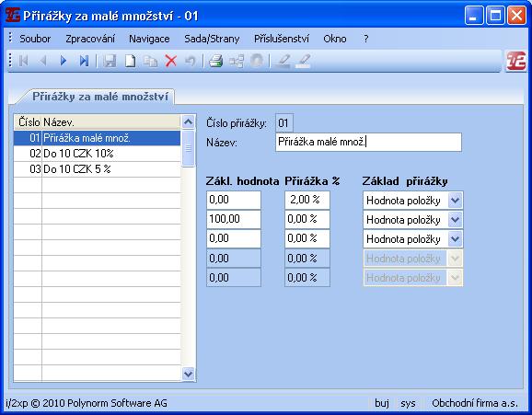The height and width of the screenshot is (415, 532).
Task: Create new record page icon
Action: [x=130, y=61]
